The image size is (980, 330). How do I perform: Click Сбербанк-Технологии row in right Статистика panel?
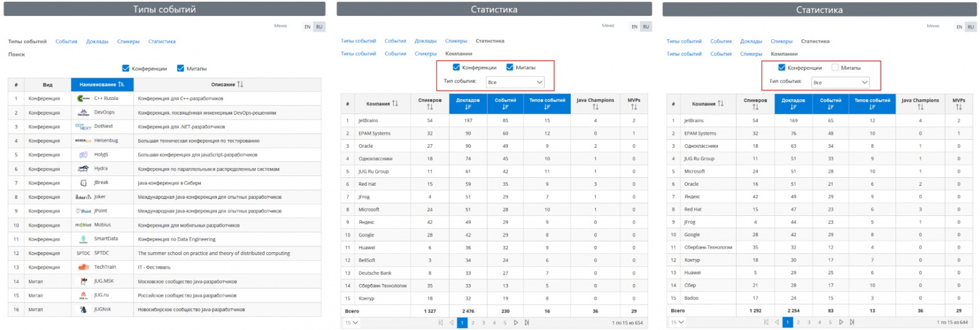(x=820, y=247)
